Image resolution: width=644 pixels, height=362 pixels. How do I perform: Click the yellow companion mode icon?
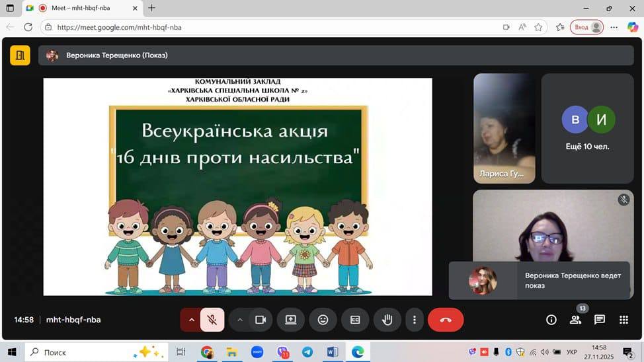click(x=20, y=55)
